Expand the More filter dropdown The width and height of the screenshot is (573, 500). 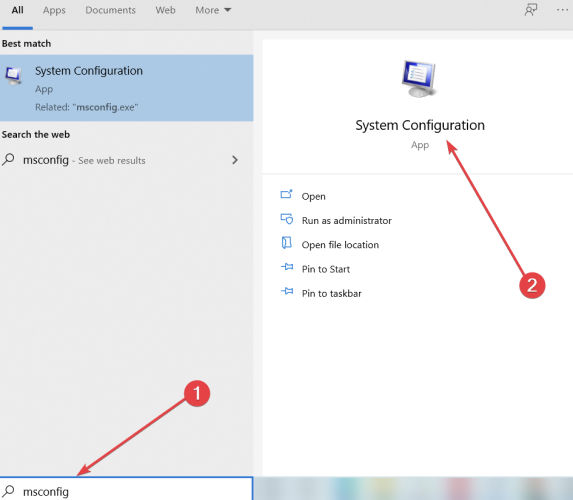point(213,10)
